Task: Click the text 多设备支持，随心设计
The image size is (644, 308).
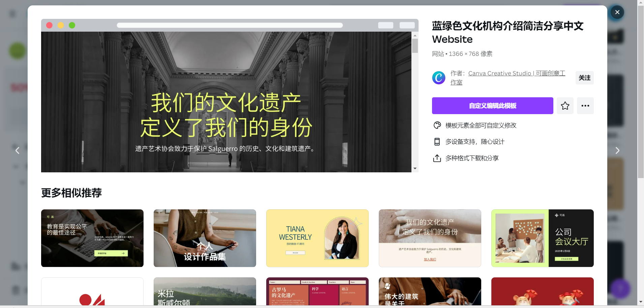Action: pos(475,142)
